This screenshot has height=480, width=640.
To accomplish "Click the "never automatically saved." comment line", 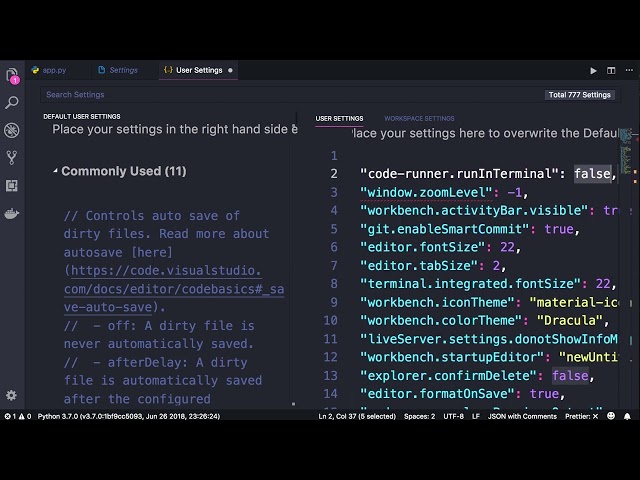I will coord(158,344).
